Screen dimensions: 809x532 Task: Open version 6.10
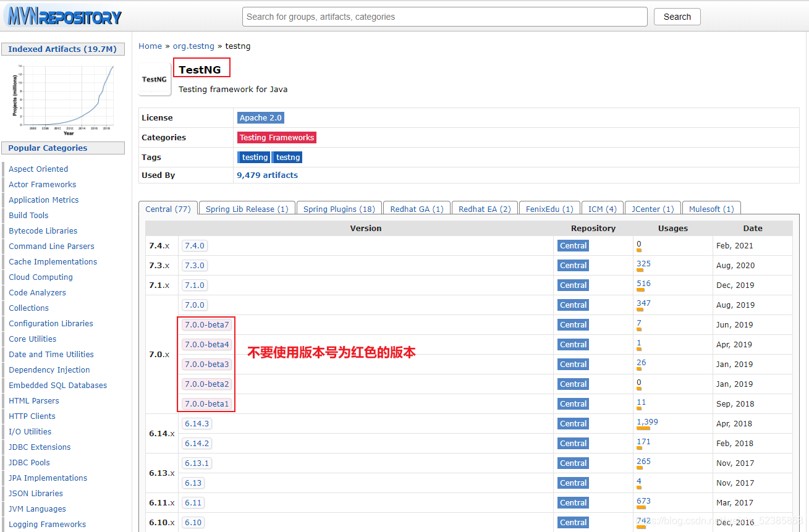pyautogui.click(x=193, y=522)
